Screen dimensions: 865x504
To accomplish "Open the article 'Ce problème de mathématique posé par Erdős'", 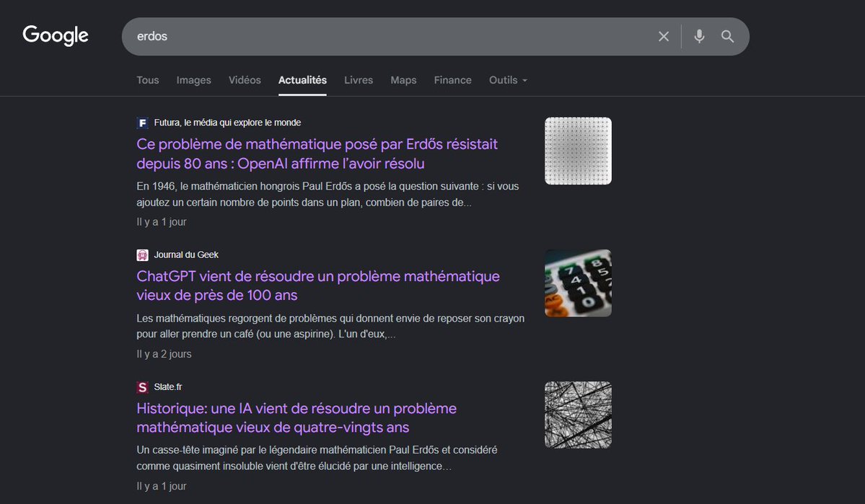I will (x=317, y=154).
